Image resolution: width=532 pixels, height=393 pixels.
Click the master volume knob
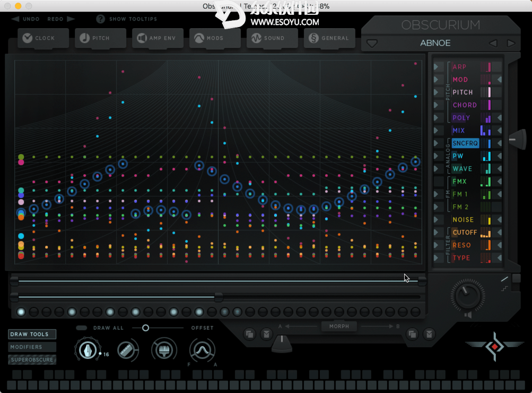pos(467,295)
